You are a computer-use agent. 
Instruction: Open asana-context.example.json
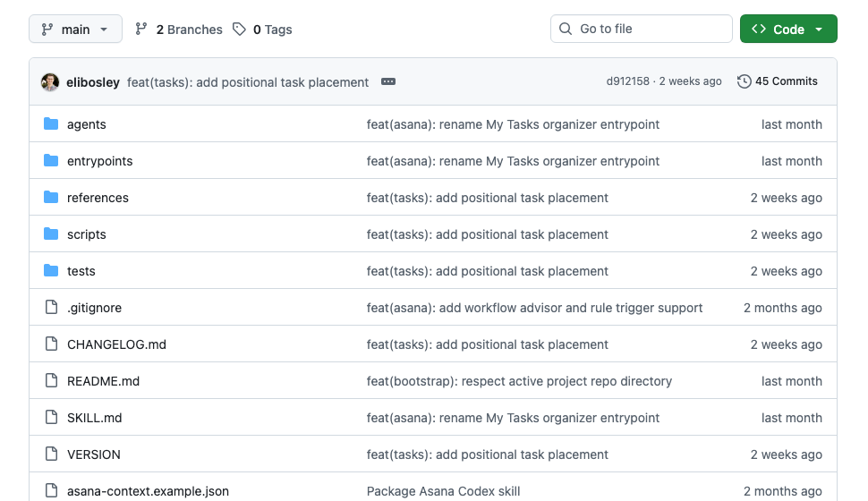click(x=148, y=491)
